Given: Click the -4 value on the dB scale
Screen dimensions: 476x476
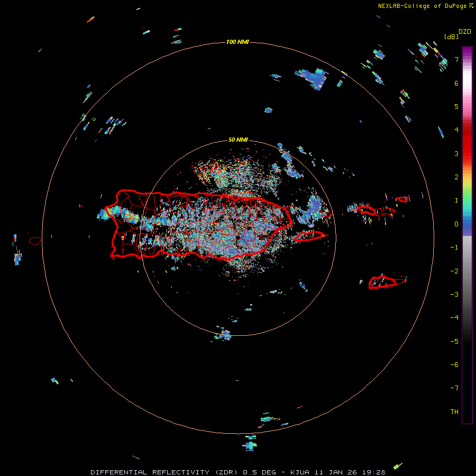Looking at the screenshot, I should tap(454, 318).
